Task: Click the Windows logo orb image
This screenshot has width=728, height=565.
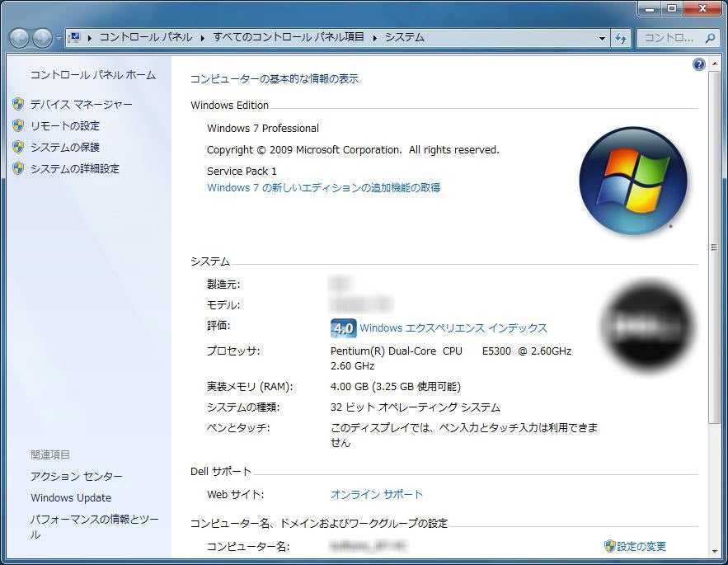Action: point(633,181)
